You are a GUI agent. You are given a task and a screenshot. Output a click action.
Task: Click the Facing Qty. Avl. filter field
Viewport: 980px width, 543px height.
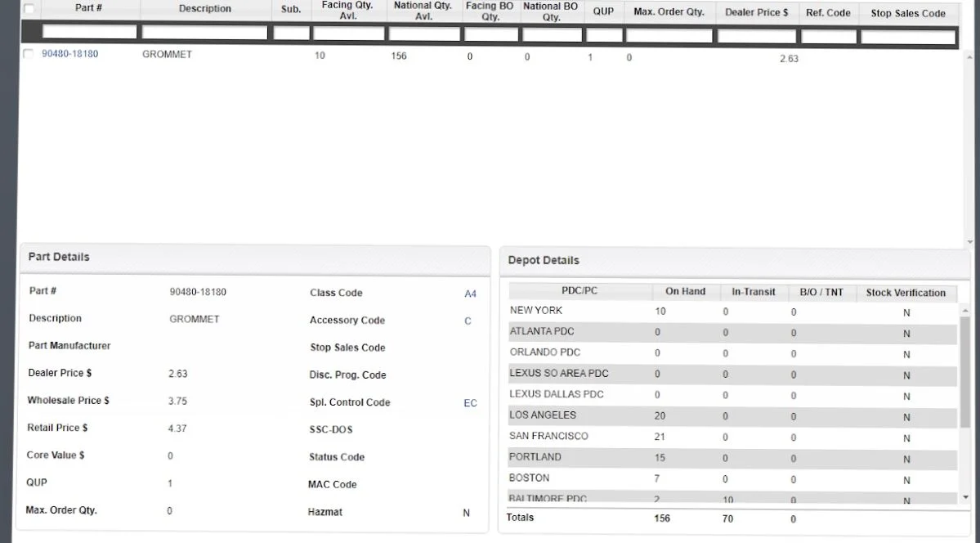(349, 34)
